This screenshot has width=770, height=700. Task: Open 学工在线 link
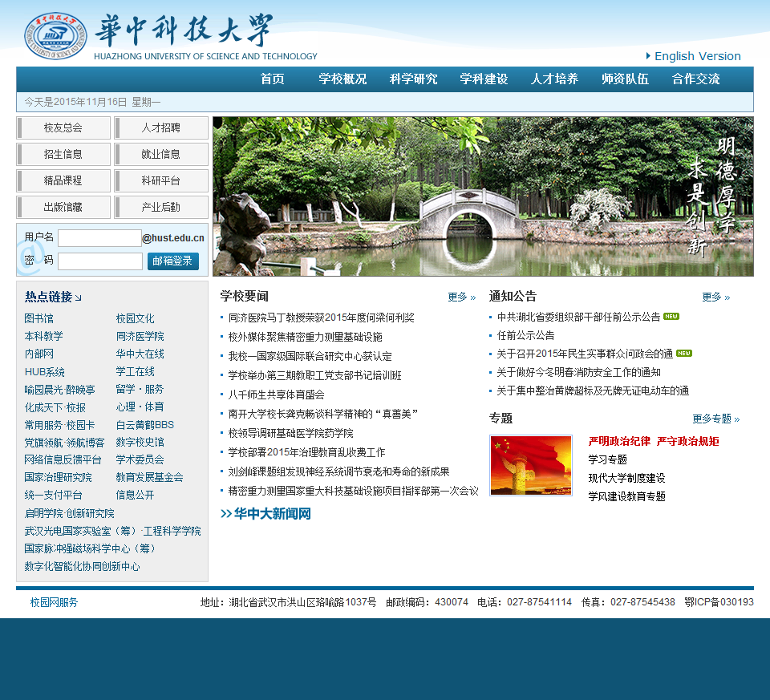pyautogui.click(x=135, y=371)
